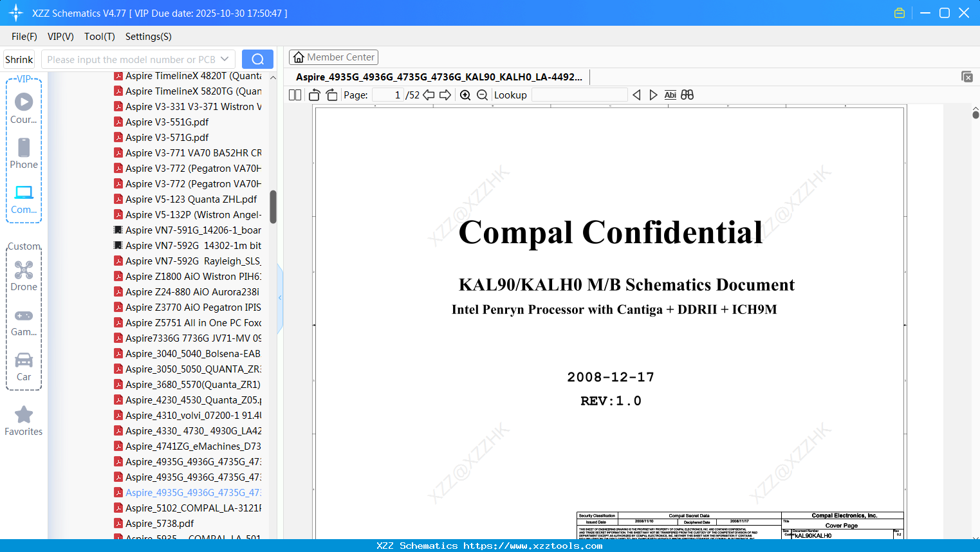Open the Favorites section

(x=24, y=421)
